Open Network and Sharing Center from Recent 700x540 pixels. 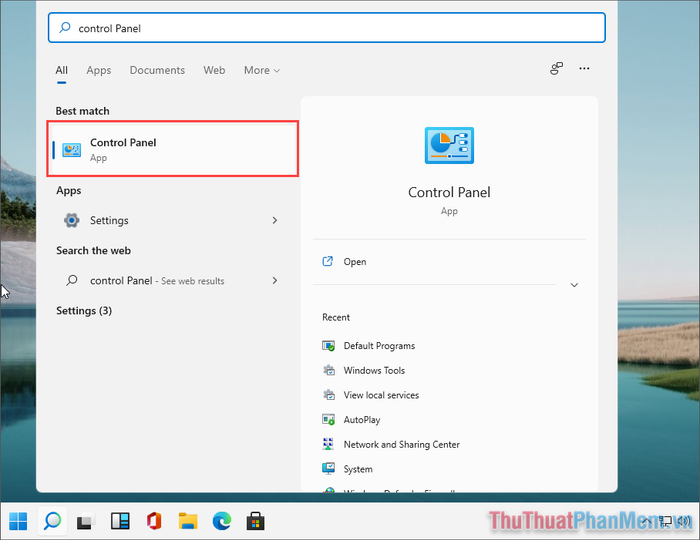(x=401, y=444)
